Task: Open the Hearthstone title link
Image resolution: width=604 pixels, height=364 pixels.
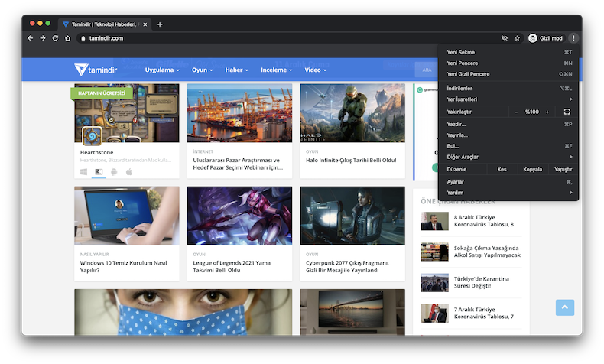Action: [96, 152]
